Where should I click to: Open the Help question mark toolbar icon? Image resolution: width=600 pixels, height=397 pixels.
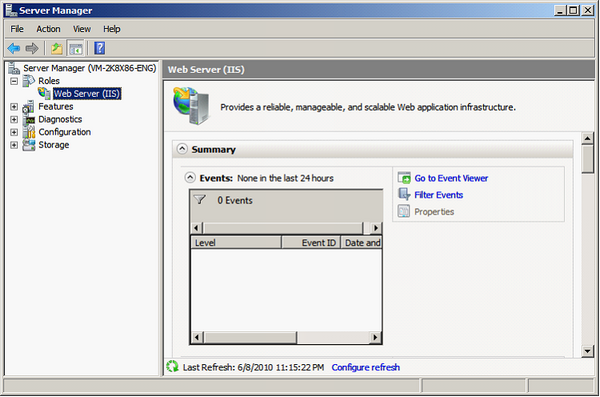click(x=99, y=48)
